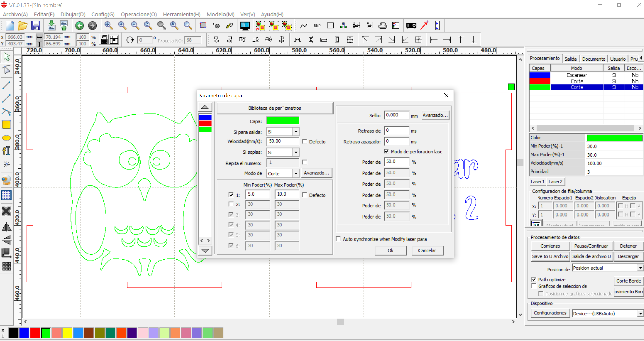Click the lock aspect ratio padlock icon

coord(104,40)
